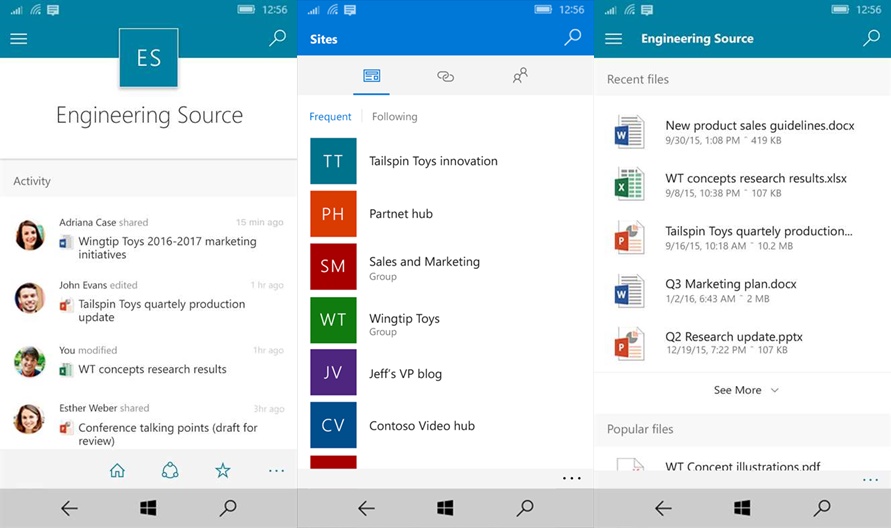This screenshot has width=891, height=528.
Task: Tap search icon on the Recent files screen
Action: click(x=871, y=38)
